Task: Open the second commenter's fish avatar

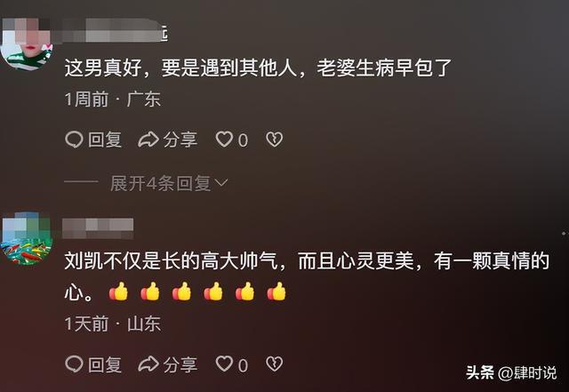Action: pyautogui.click(x=27, y=238)
